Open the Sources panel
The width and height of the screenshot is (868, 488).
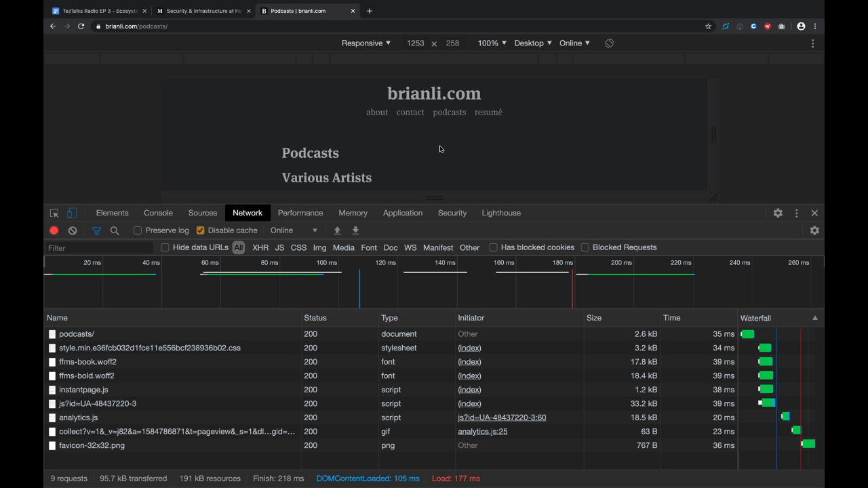pos(203,213)
